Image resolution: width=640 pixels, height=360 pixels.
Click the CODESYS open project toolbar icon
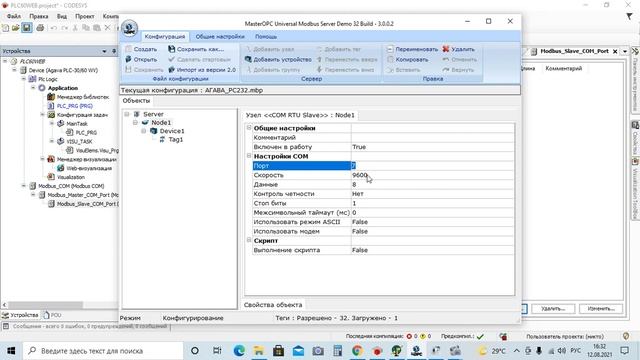[16, 28]
